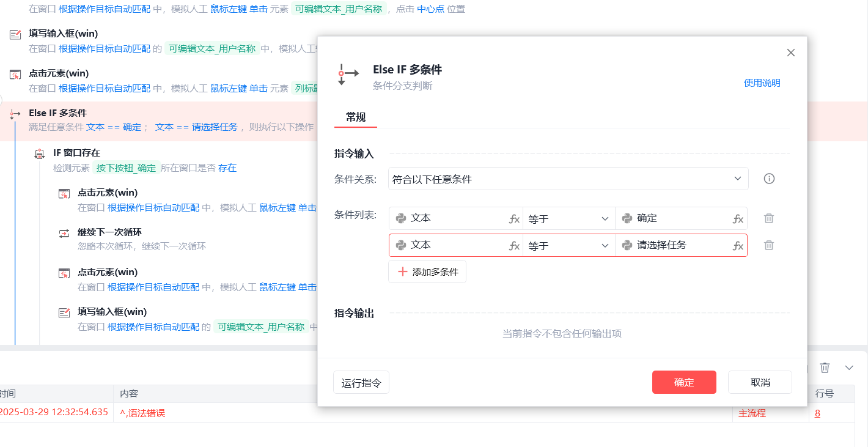Click the 文本 == 请选择任务 condition link
Viewport: 868px width, 447px height.
196,127
